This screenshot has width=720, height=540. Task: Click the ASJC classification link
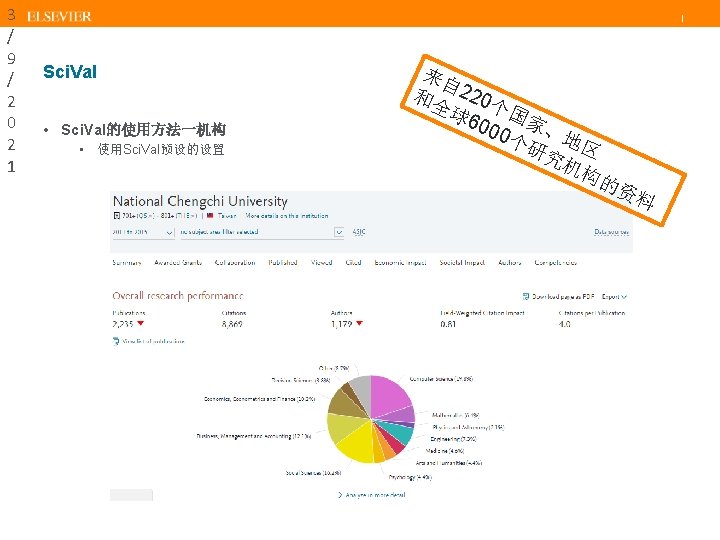pos(359,232)
